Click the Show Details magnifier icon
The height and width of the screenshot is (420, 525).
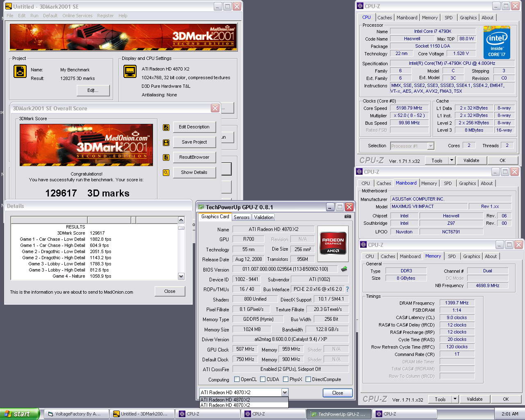166,173
